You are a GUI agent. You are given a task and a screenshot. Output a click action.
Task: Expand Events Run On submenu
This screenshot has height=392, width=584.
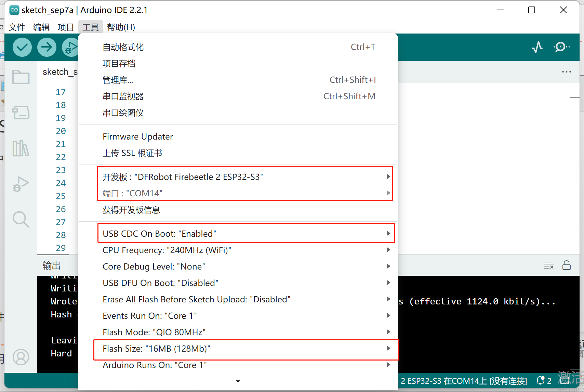[238, 316]
